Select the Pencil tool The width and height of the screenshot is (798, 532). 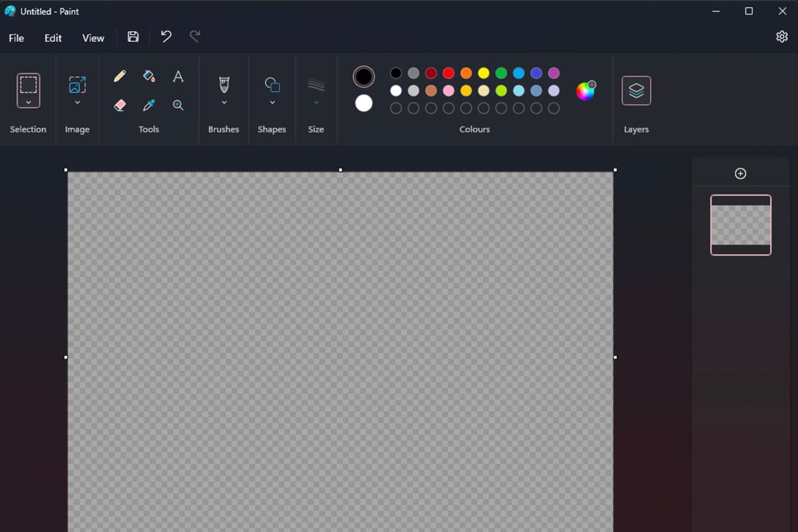[119, 76]
